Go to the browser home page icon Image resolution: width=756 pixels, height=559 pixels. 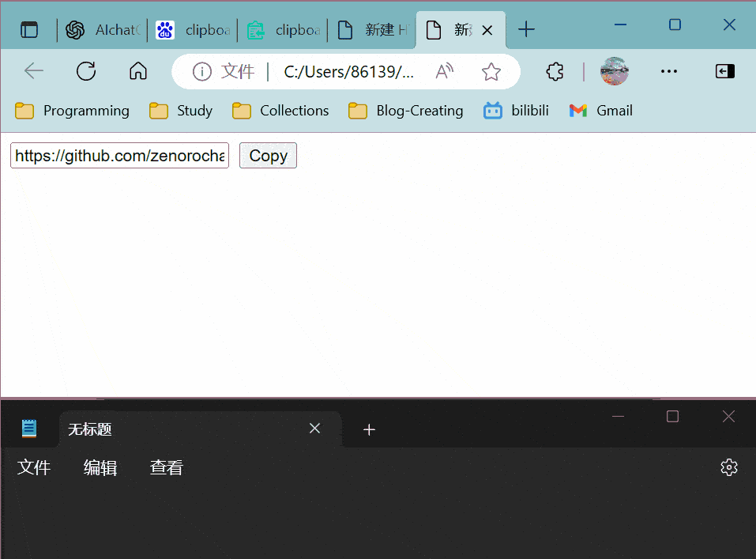(138, 72)
